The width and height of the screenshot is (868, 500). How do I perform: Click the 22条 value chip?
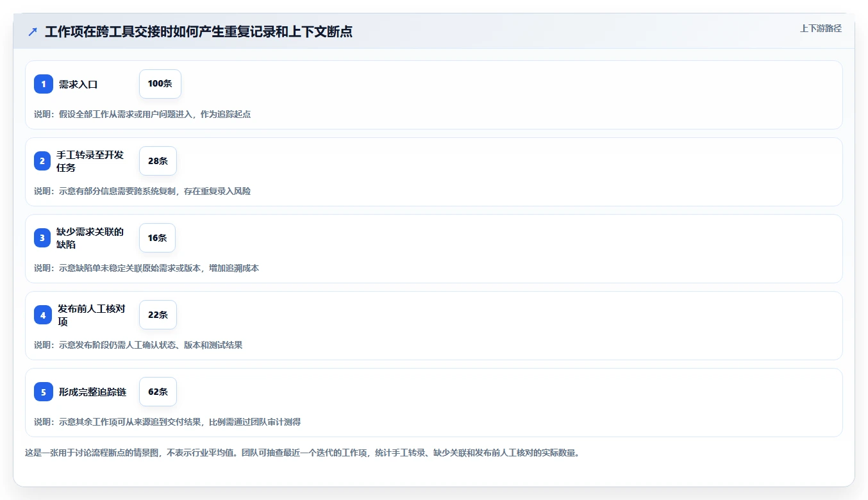(158, 315)
